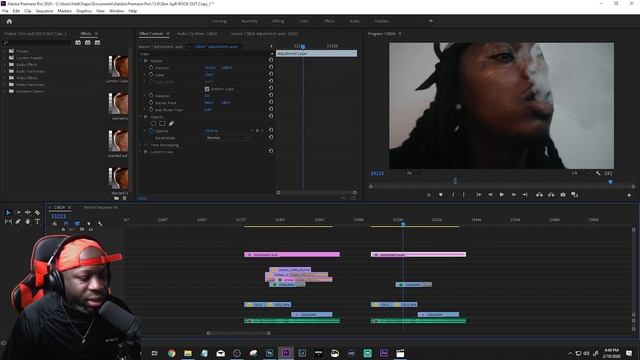The width and height of the screenshot is (640, 360).
Task: Expand Audio Transitions folder
Action: pos(5,71)
